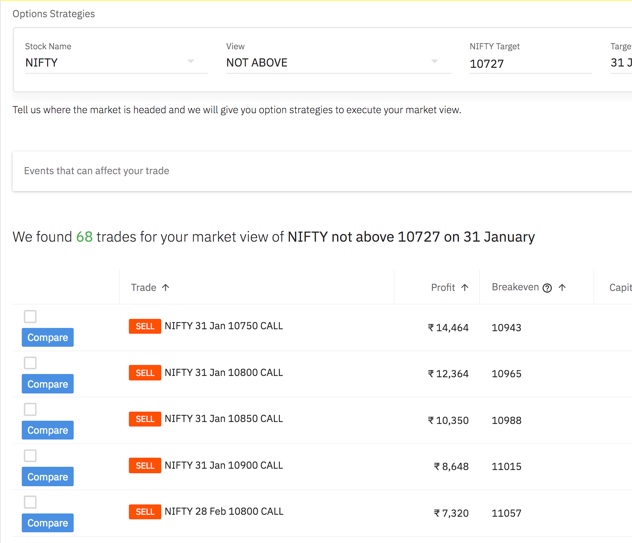Screen dimensions: 632x543
Task: Click profit value ₹14,464
Action: 448,327
